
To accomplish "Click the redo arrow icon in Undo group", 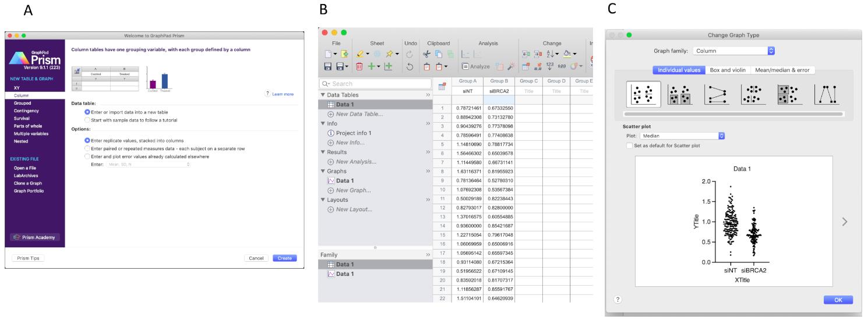I will coord(410,54).
